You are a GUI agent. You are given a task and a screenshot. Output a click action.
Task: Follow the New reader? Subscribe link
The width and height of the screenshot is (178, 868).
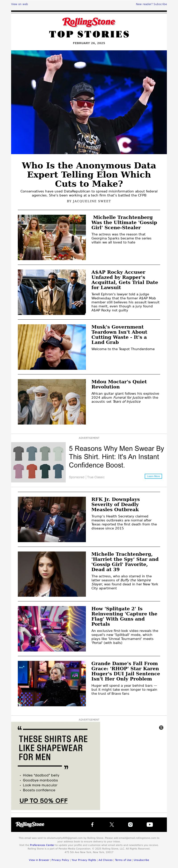coord(152,4)
